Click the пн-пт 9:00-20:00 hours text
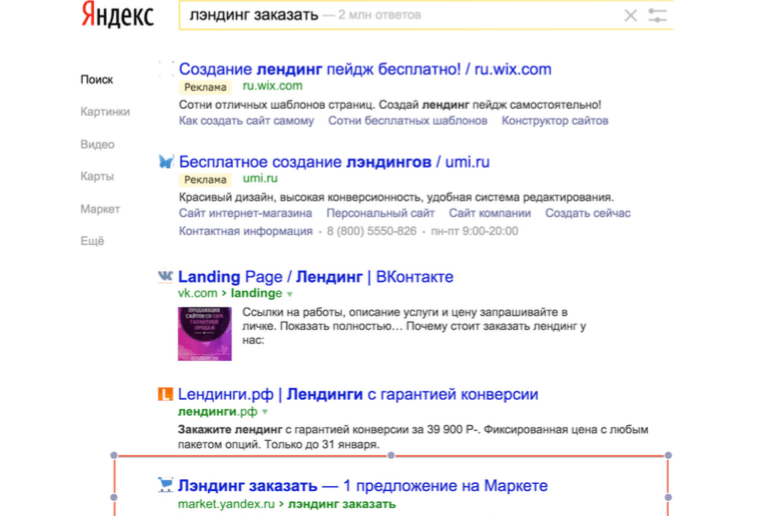The height and width of the screenshot is (516, 778). point(474,231)
